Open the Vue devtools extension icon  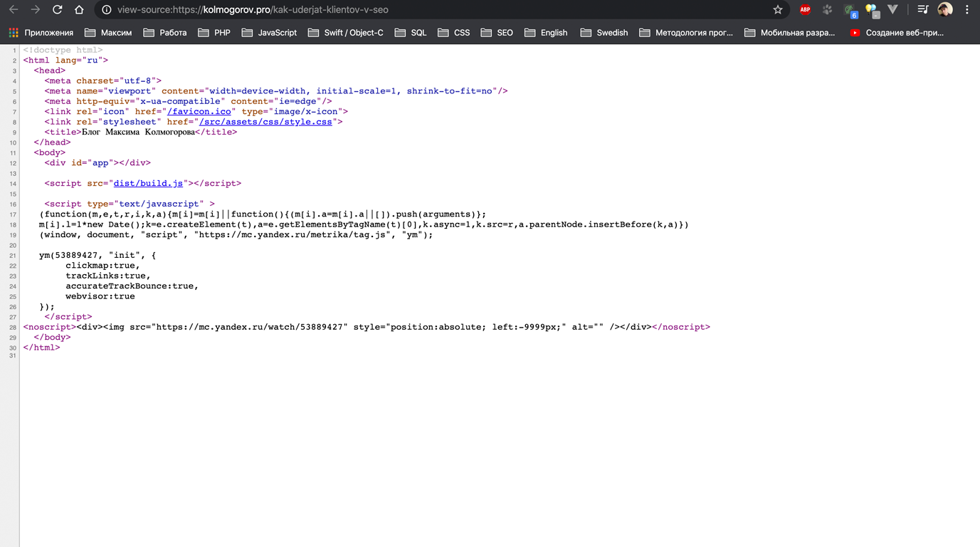892,10
